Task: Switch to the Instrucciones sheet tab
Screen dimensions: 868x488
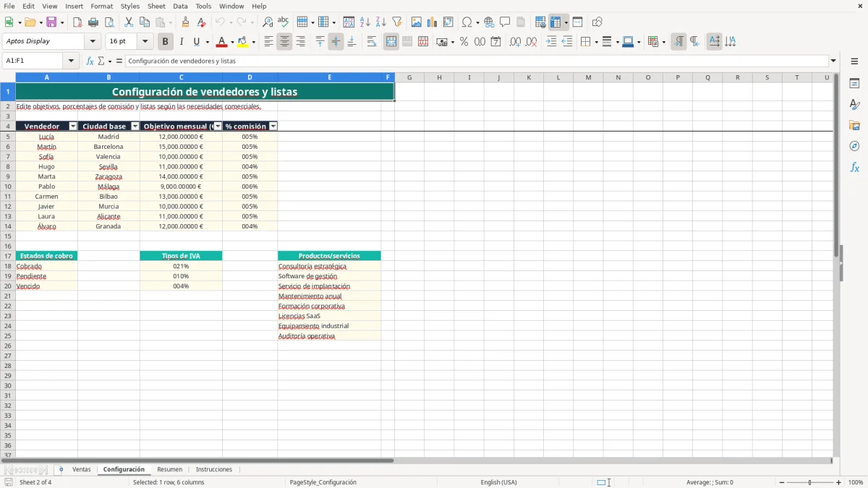Action: click(x=214, y=470)
